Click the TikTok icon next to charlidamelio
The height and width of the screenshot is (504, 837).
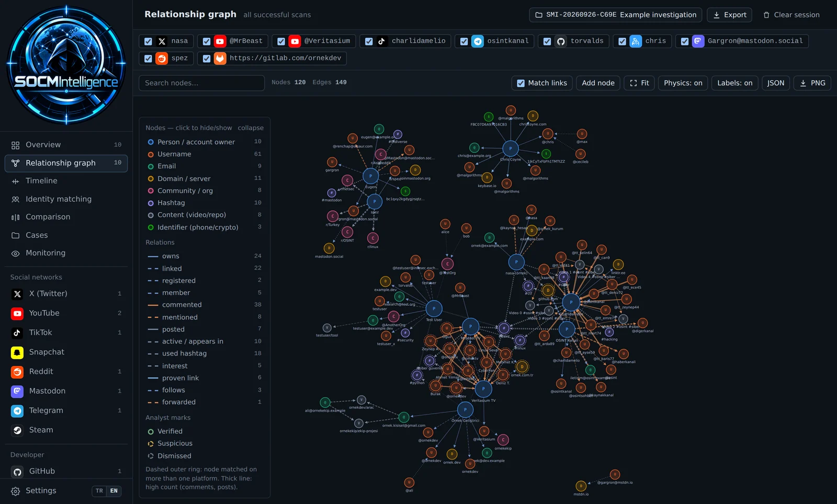click(x=382, y=41)
